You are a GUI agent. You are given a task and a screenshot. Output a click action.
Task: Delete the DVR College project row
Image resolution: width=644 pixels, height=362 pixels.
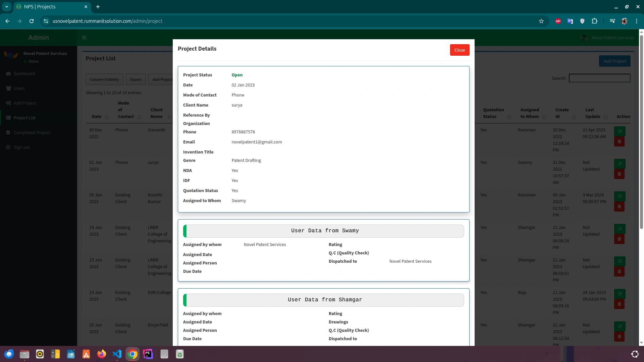pyautogui.click(x=619, y=304)
